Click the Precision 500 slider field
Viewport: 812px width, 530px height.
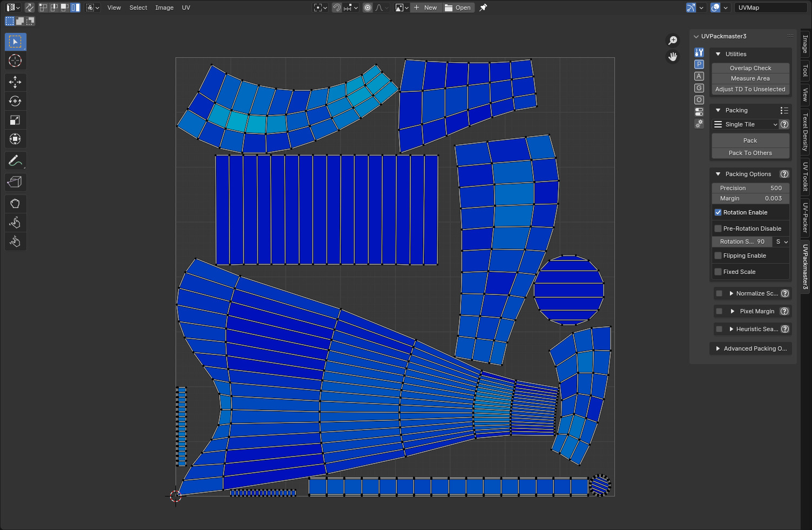(750, 188)
